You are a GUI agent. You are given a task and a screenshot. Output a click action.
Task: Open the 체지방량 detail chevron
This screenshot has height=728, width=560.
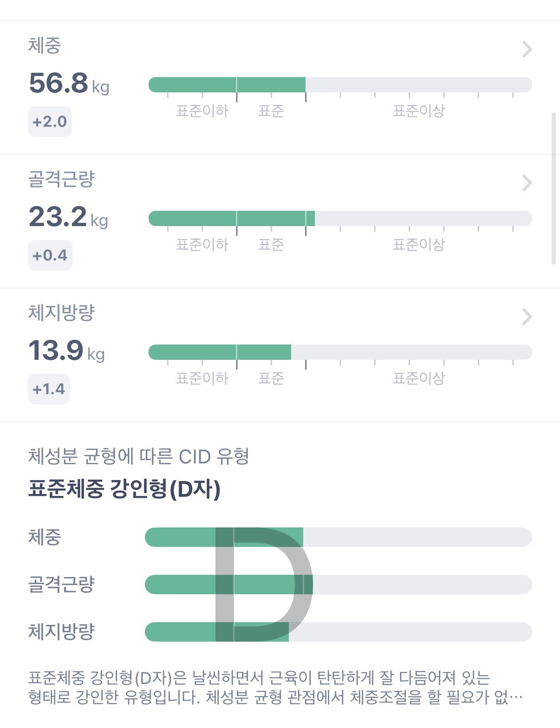point(527,317)
